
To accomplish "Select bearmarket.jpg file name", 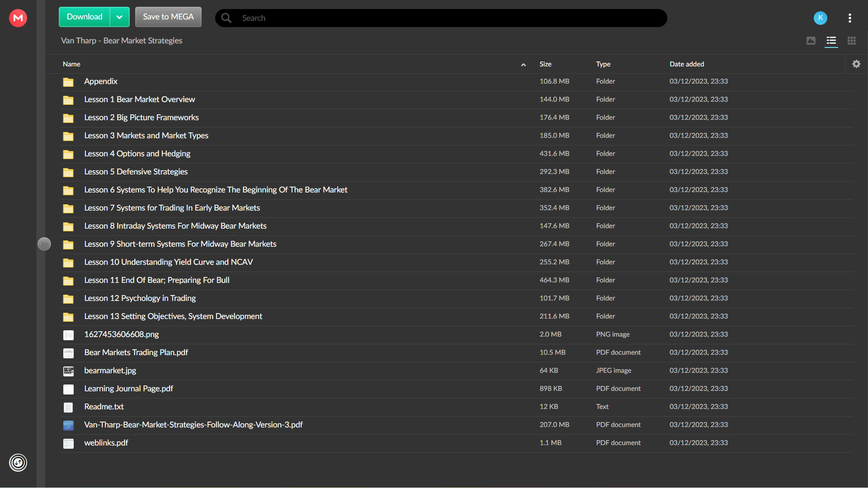I will coord(110,371).
